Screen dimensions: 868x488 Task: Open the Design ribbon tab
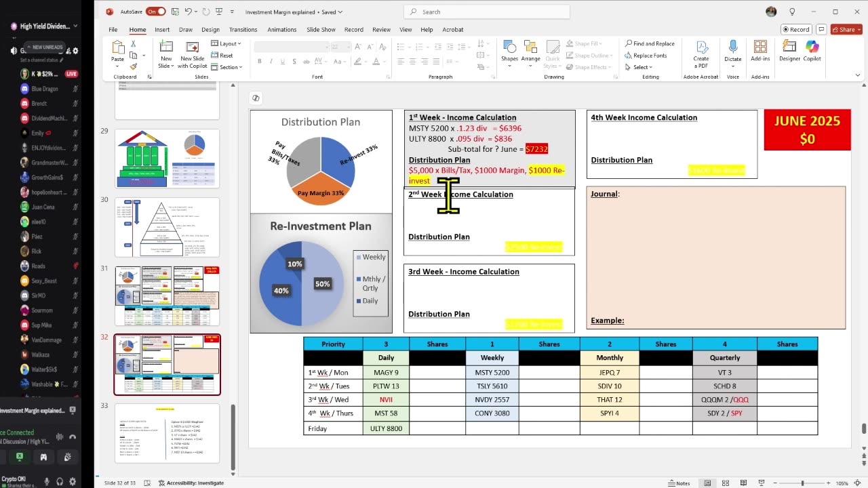click(210, 29)
